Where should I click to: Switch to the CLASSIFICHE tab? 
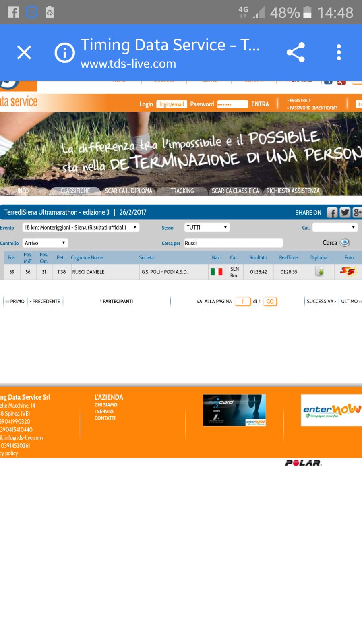click(75, 191)
